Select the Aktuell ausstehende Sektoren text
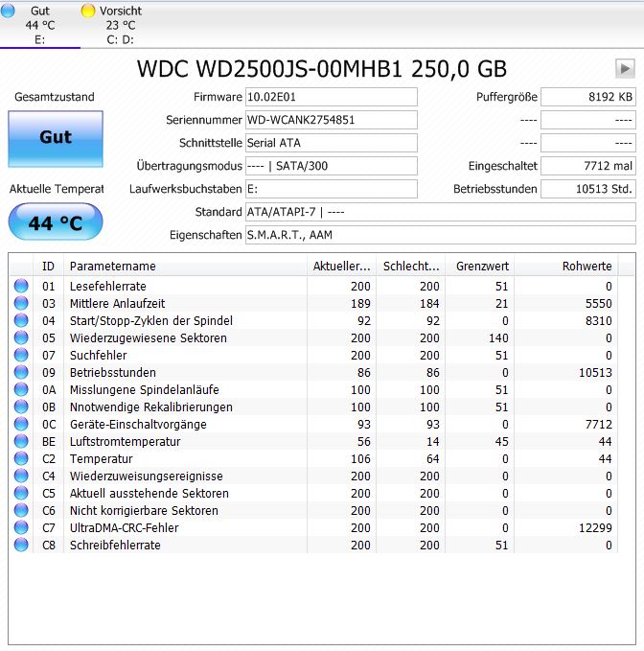644x651 pixels. (x=149, y=493)
